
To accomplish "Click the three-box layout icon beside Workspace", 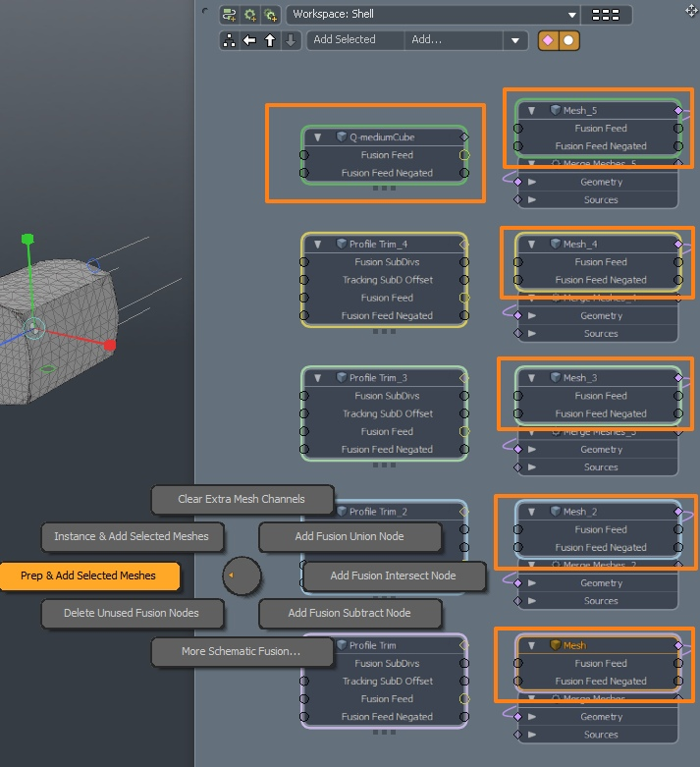I will pyautogui.click(x=607, y=15).
